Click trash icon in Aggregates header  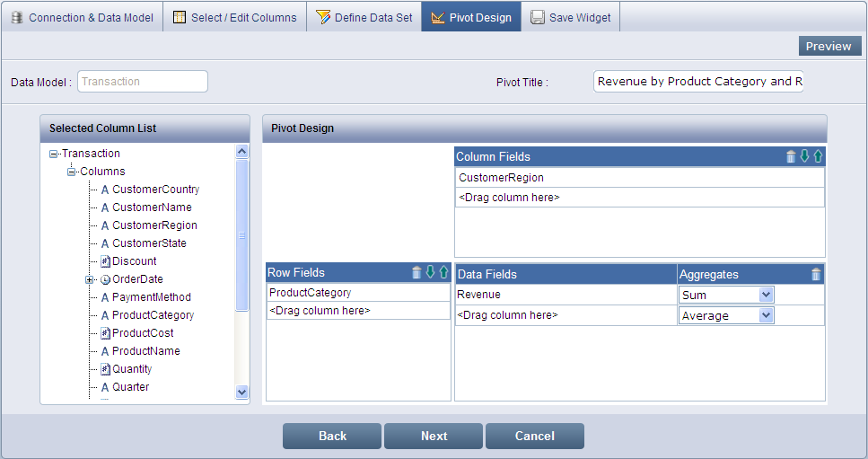(816, 274)
